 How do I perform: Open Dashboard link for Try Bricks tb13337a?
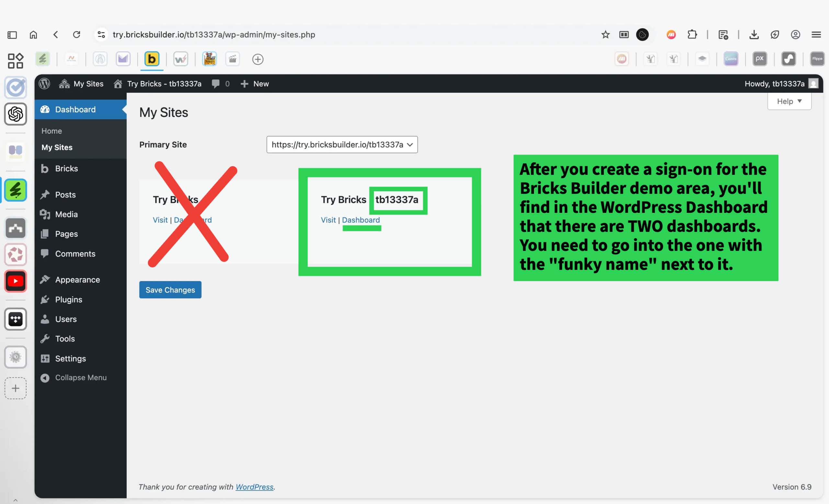[x=361, y=220]
